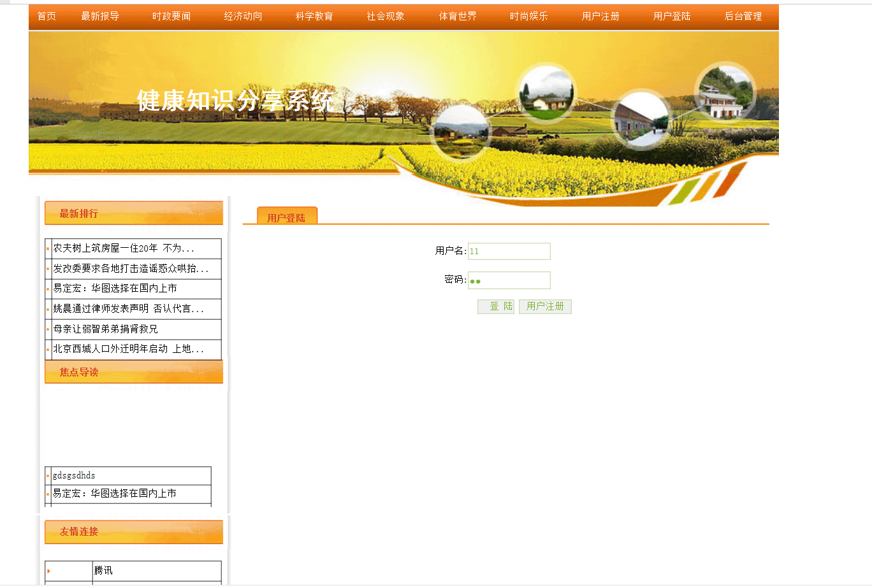Image resolution: width=872 pixels, height=588 pixels.
Task: Click the 友情连接 panel header
Action: pyautogui.click(x=134, y=531)
